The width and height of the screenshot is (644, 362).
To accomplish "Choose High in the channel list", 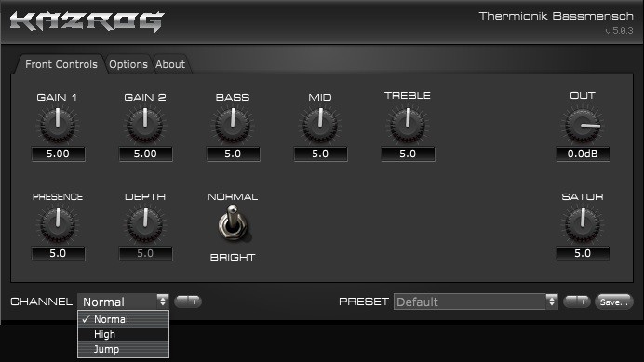I will coord(123,334).
